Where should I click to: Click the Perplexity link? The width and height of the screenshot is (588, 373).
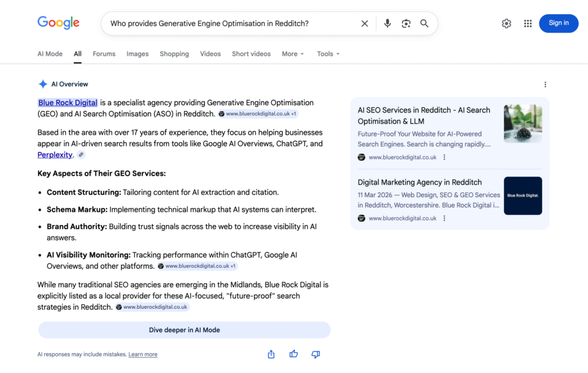55,155
